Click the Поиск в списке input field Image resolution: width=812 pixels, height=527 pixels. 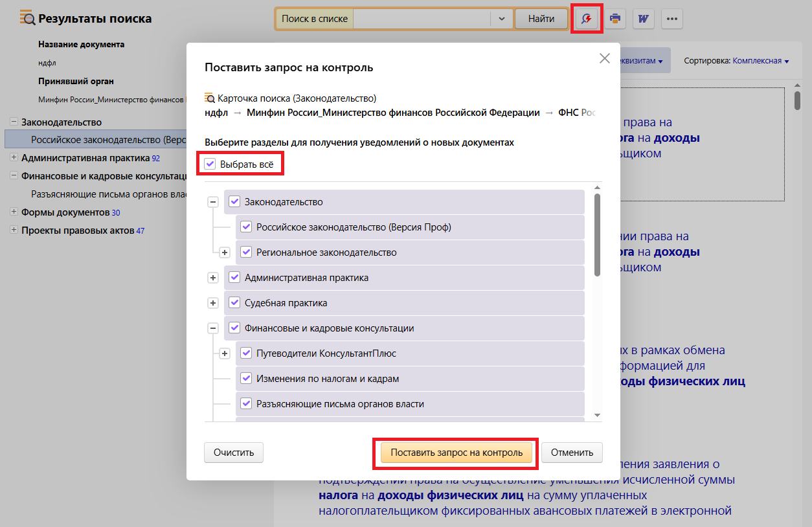[x=422, y=19]
